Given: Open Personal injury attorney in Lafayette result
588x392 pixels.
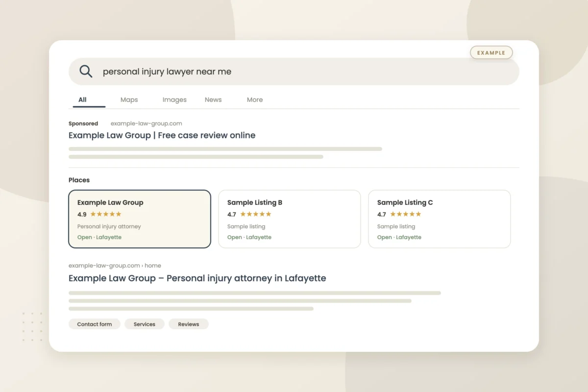Looking at the screenshot, I should 197,278.
